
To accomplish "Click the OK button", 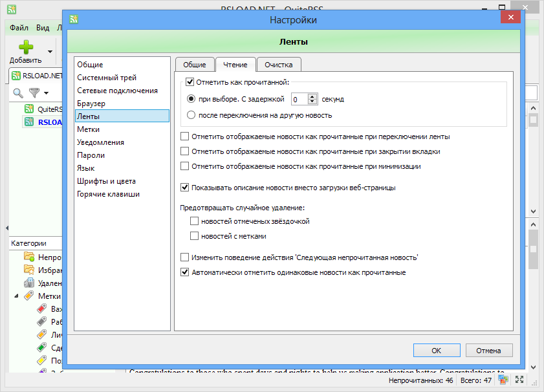I will (437, 351).
